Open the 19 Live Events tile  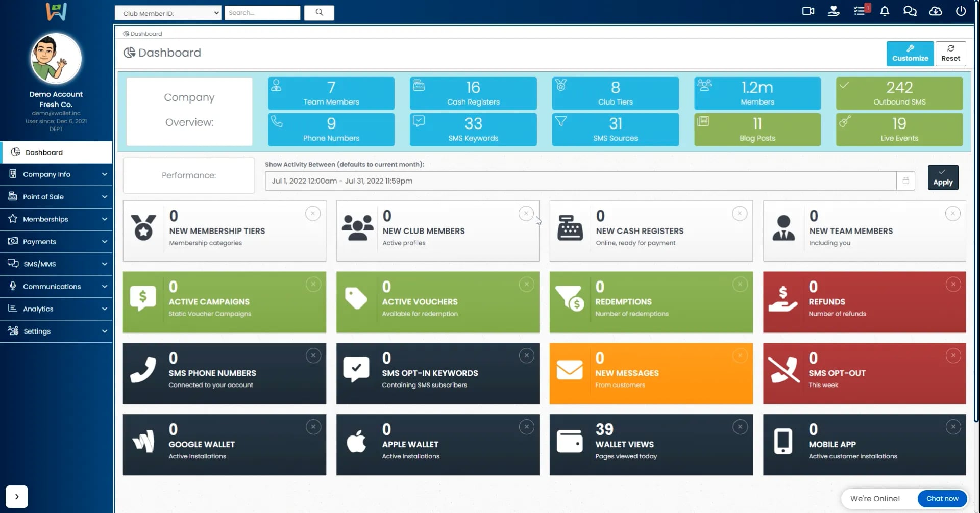tap(899, 130)
